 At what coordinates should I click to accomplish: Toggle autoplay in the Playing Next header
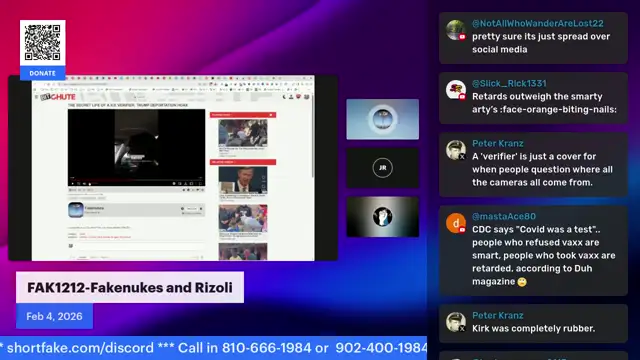click(271, 115)
